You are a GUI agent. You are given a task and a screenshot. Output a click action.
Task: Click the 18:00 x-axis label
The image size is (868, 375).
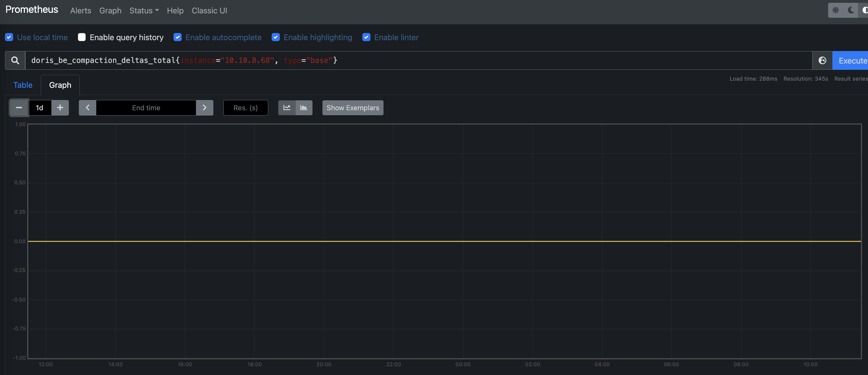coord(255,364)
